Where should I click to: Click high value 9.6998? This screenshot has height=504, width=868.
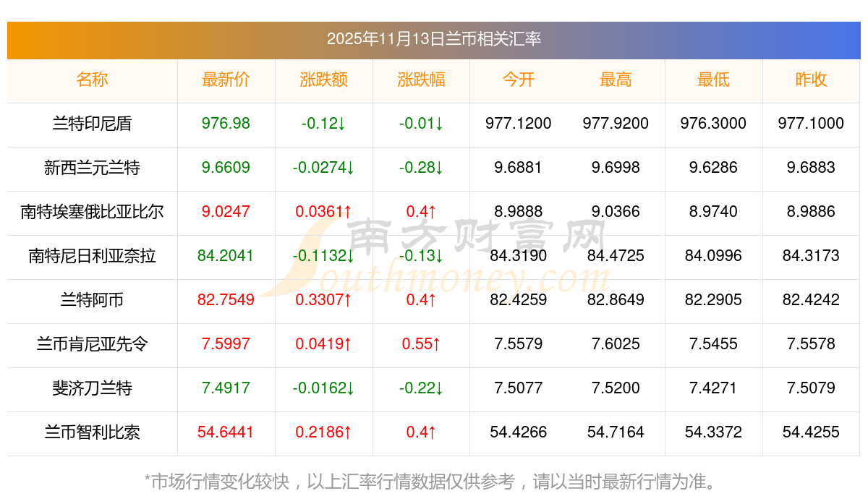(x=616, y=168)
